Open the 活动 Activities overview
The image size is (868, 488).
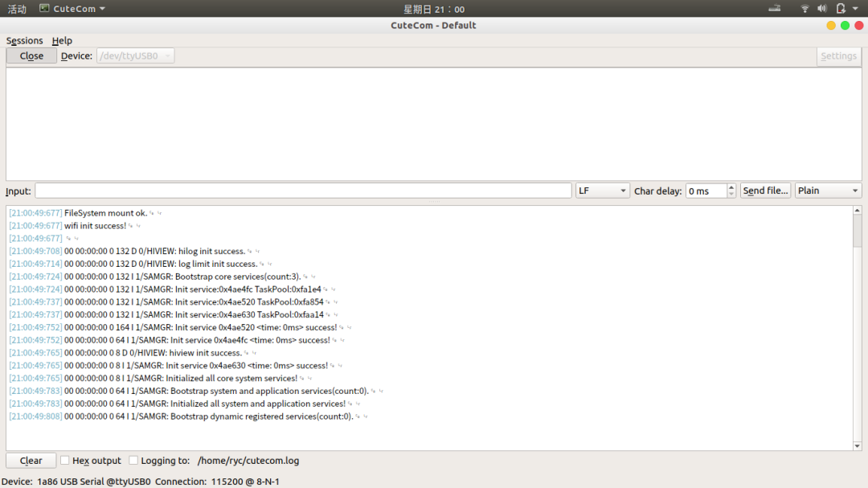coord(17,9)
